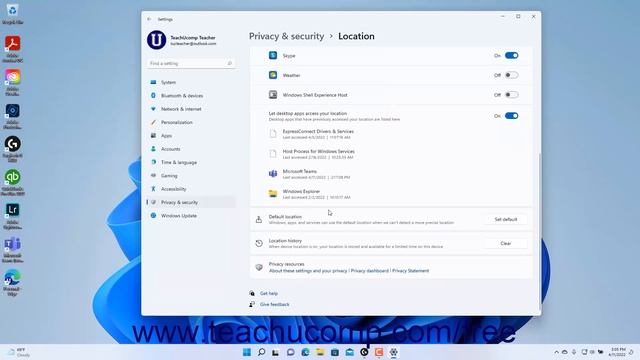
Task: Open the Windows Start menu
Action: tap(247, 352)
